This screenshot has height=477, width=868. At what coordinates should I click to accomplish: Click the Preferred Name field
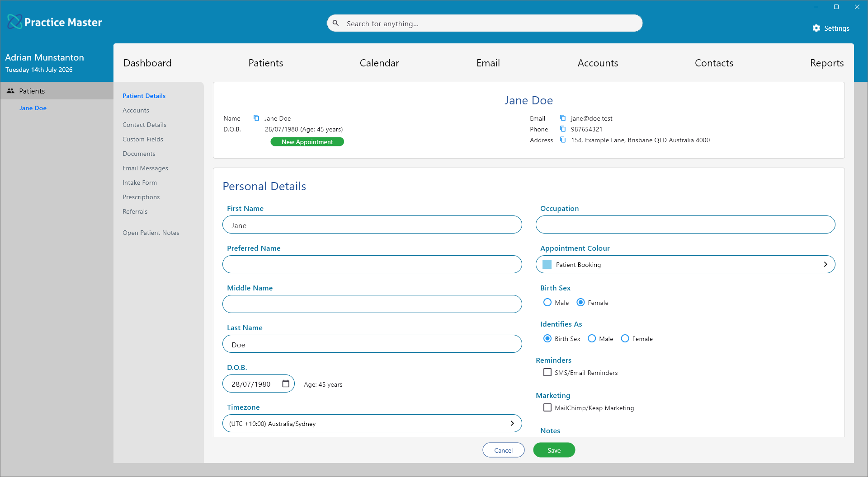(372, 264)
